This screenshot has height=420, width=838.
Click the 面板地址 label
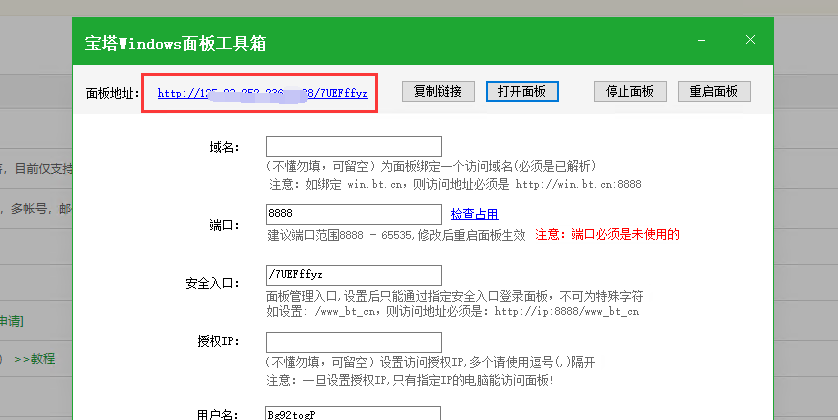point(113,94)
